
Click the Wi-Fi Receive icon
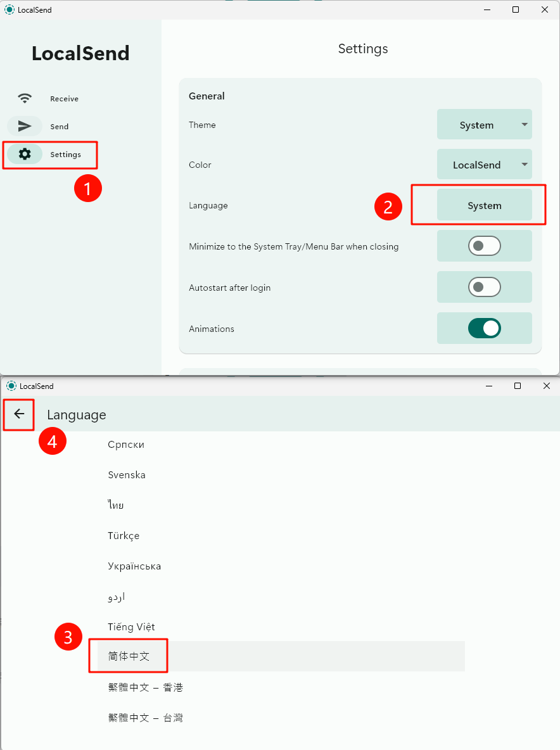coord(25,99)
